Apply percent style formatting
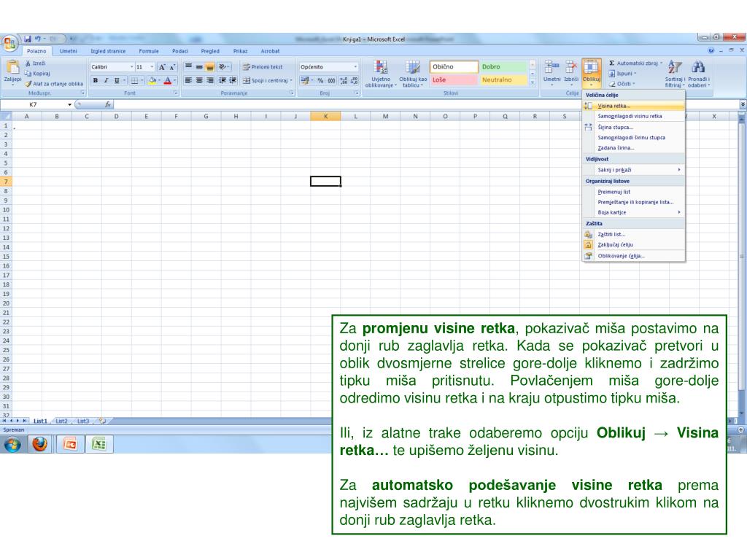Viewport: 747px width, 560px height. coord(321,80)
